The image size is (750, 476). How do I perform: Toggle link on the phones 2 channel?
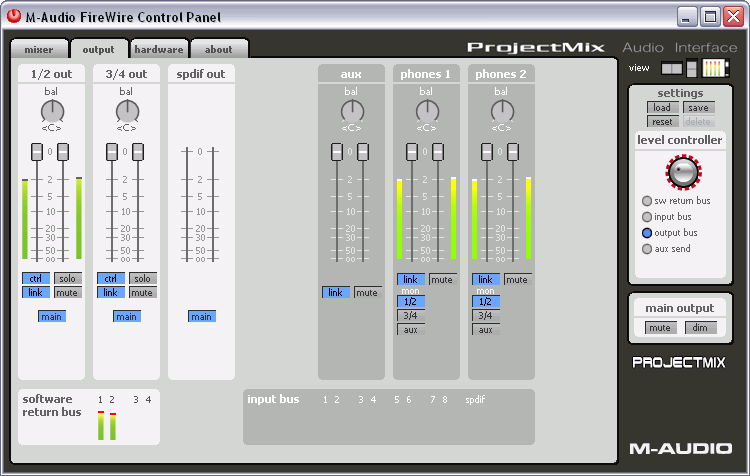pos(486,279)
